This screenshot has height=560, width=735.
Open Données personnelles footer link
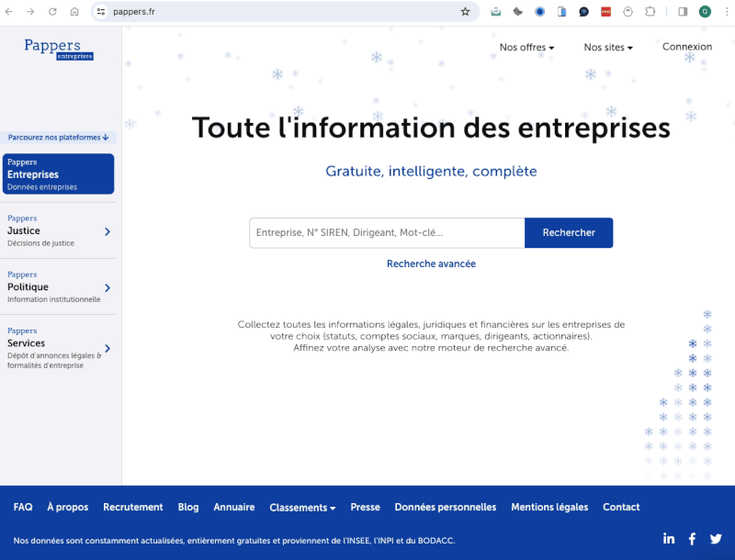[x=446, y=507]
